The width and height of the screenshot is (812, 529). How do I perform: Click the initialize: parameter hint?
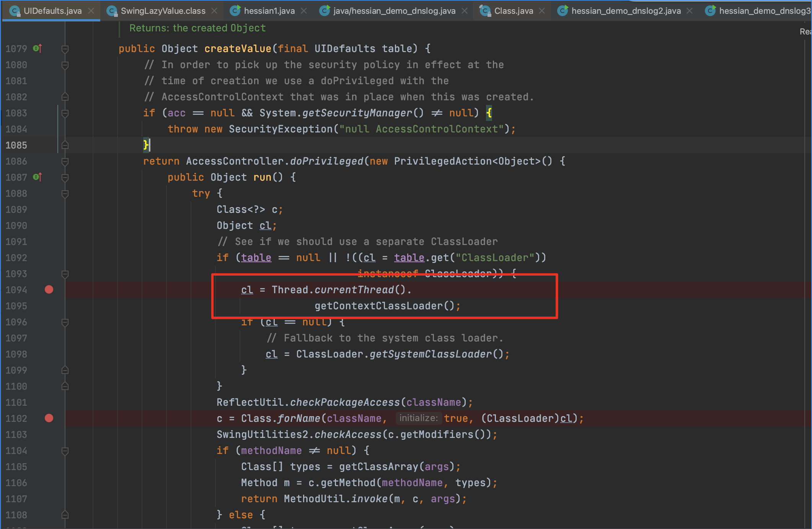(x=418, y=418)
